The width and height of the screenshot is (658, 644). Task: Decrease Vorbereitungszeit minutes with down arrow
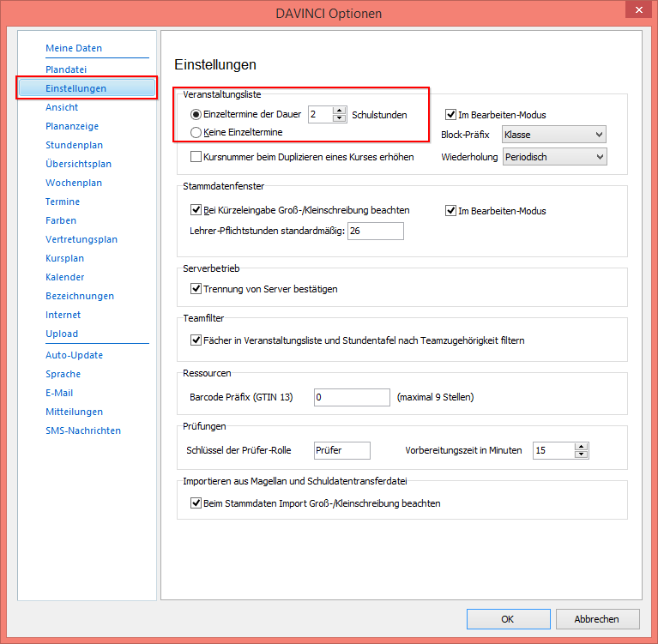581,454
